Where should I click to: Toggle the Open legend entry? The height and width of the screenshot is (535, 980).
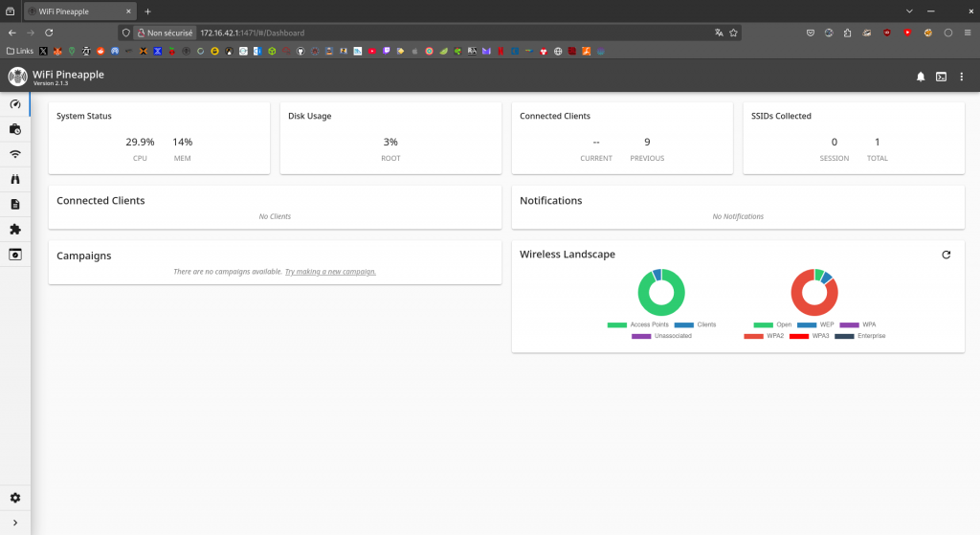click(x=772, y=325)
